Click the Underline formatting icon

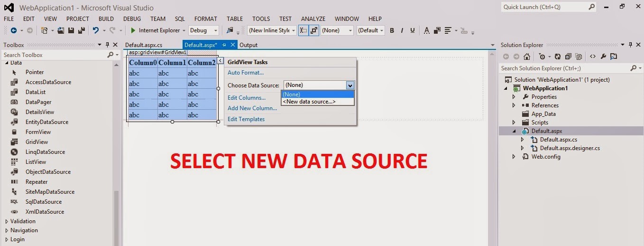pyautogui.click(x=413, y=30)
